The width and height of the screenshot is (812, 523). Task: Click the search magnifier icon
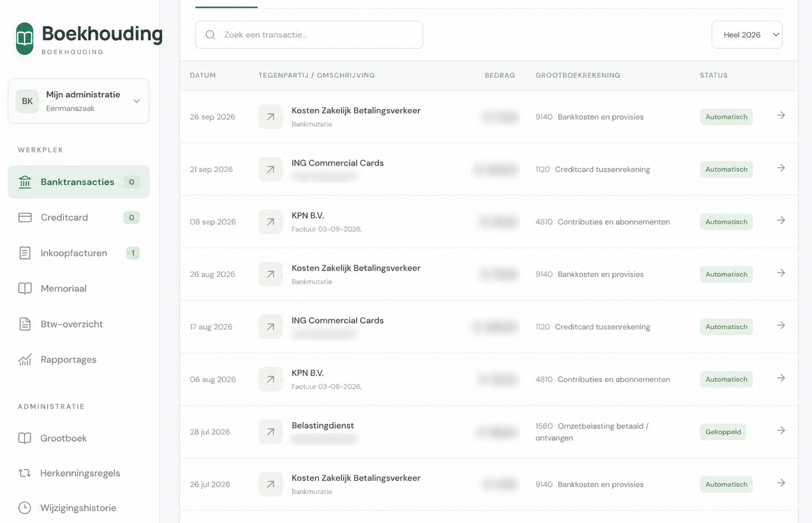(211, 35)
